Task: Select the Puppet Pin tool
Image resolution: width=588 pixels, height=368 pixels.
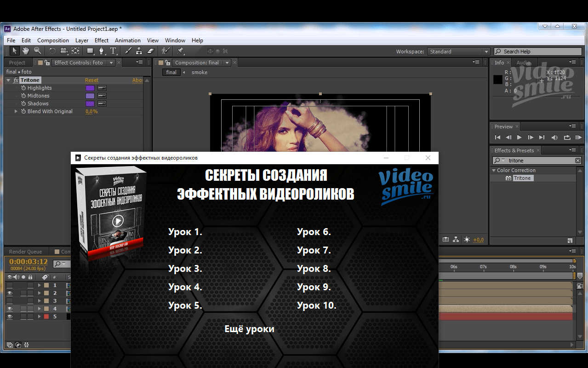Action: pyautogui.click(x=181, y=51)
